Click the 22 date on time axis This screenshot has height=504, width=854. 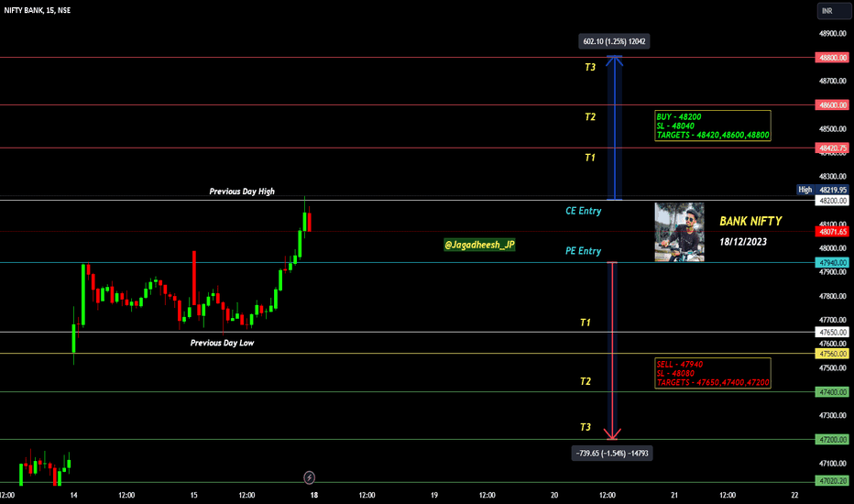point(794,495)
